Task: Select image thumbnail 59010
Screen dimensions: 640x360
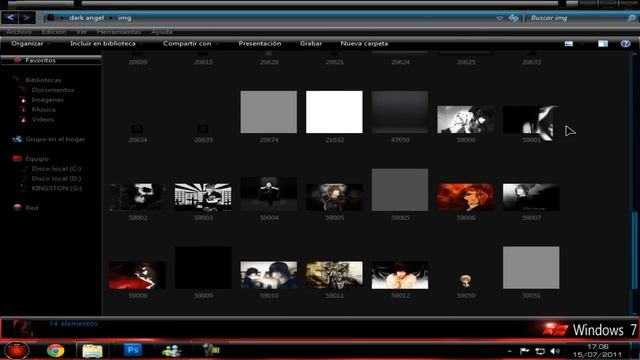Action: click(x=269, y=275)
